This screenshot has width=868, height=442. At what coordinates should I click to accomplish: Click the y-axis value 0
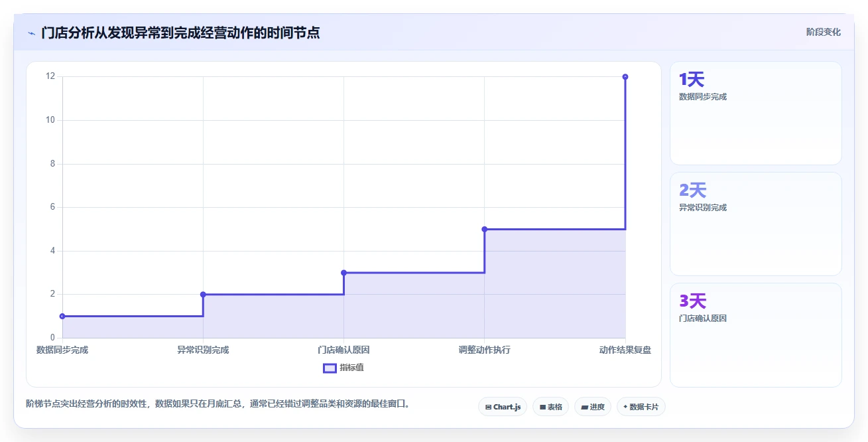tap(52, 338)
